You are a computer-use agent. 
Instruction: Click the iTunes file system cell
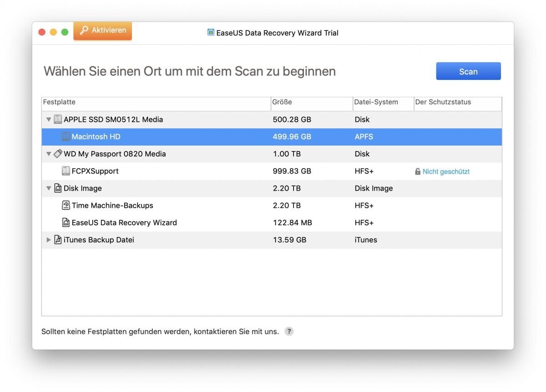tap(366, 240)
